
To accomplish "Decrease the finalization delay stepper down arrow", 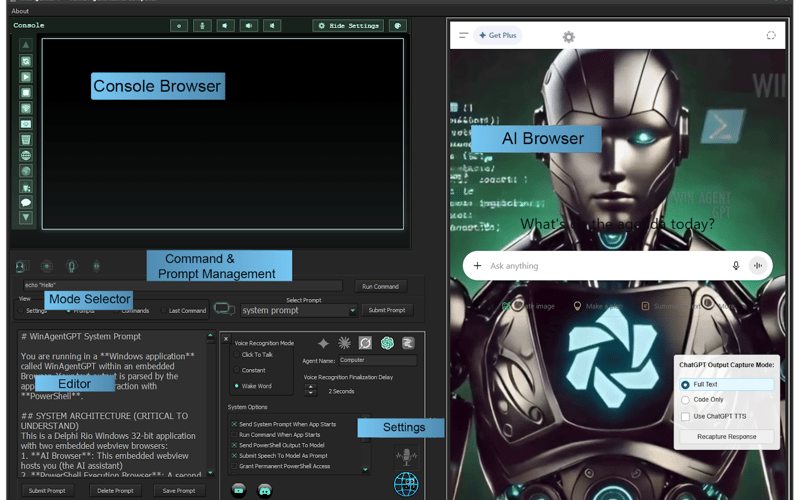I will (x=310, y=393).
